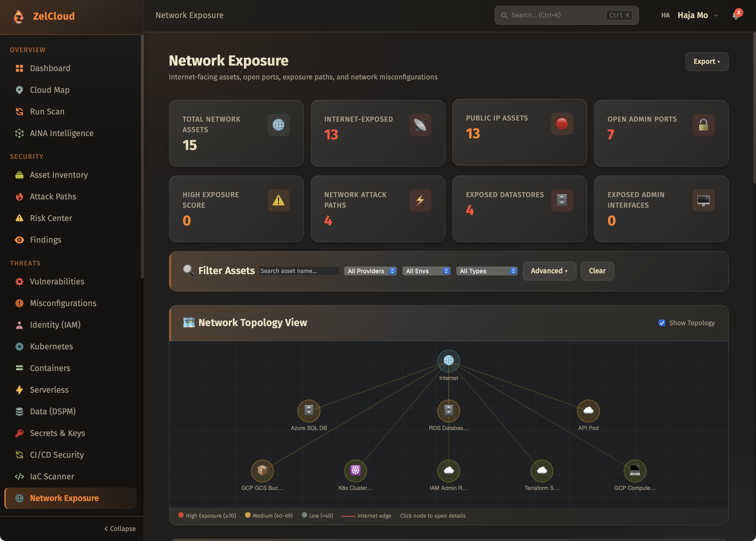Select the Azure SQL DB node
Screen dimensions: 756x541
pos(309,410)
